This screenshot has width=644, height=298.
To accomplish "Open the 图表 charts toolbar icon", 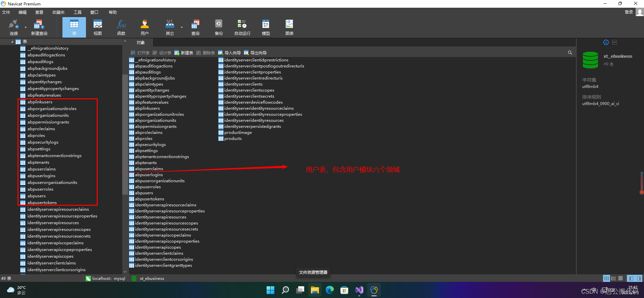I will [x=289, y=27].
